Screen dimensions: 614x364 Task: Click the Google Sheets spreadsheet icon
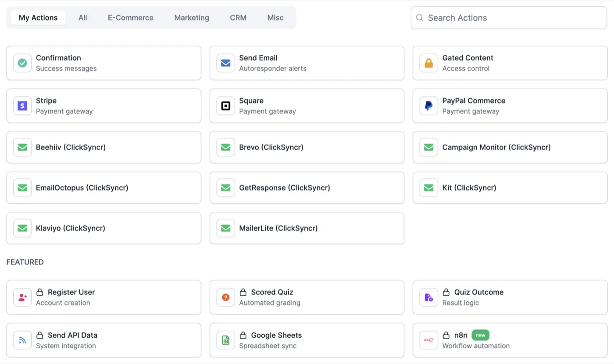[225, 340]
